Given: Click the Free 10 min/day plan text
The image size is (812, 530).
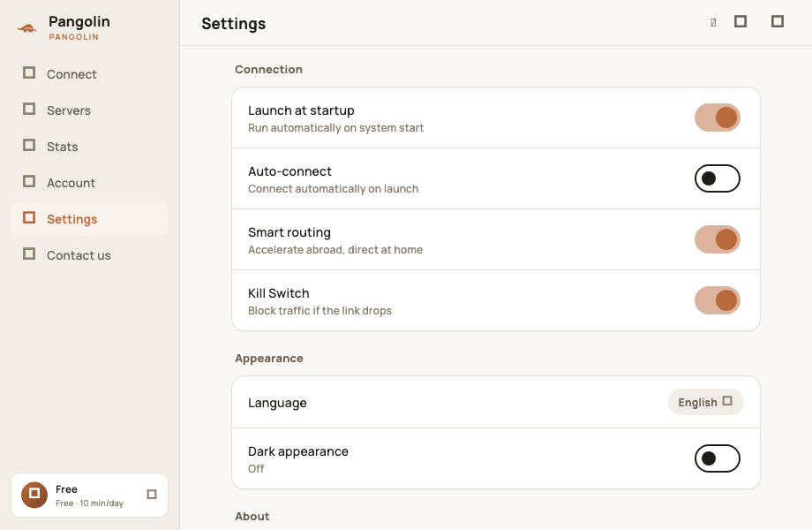Looking at the screenshot, I should click(x=90, y=503).
